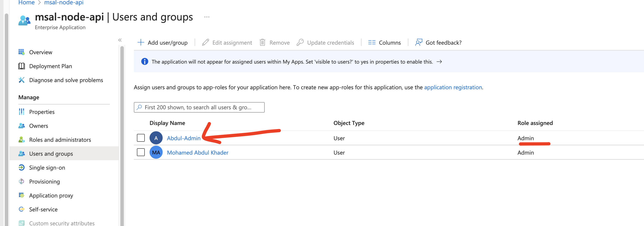This screenshot has height=226, width=644.
Task: Click the Remove trash can icon
Action: click(x=262, y=42)
